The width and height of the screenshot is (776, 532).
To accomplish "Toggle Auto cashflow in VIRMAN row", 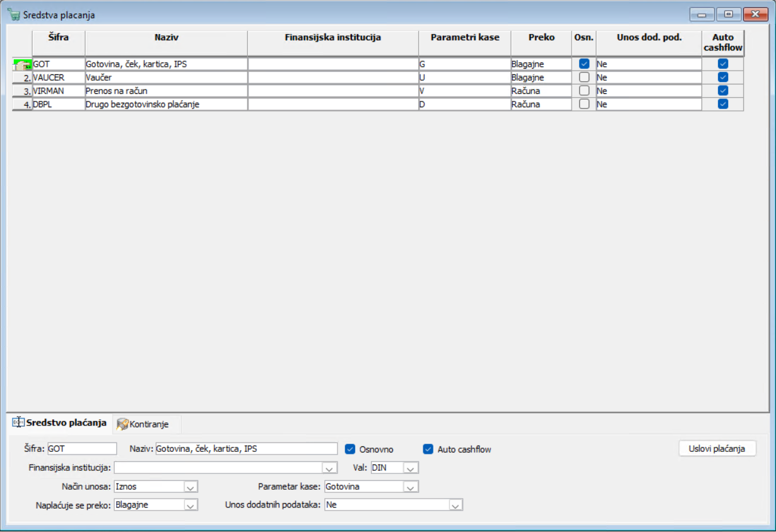I will (723, 90).
